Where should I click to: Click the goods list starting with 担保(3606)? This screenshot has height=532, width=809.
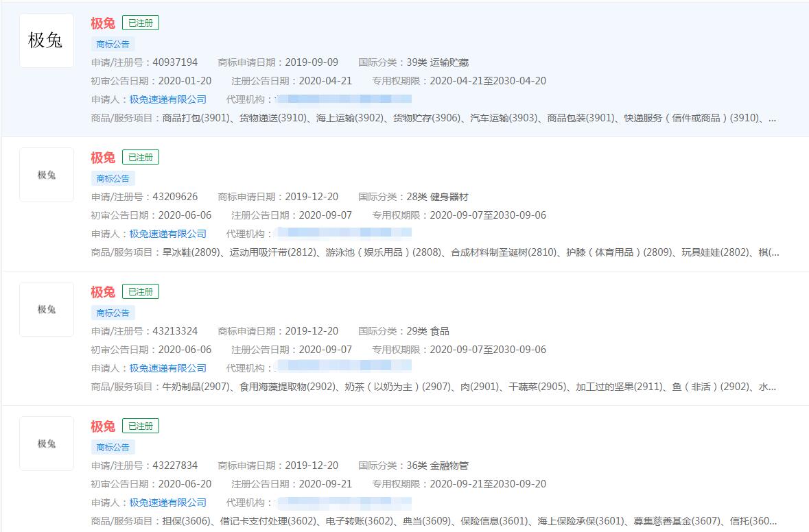click(x=469, y=521)
